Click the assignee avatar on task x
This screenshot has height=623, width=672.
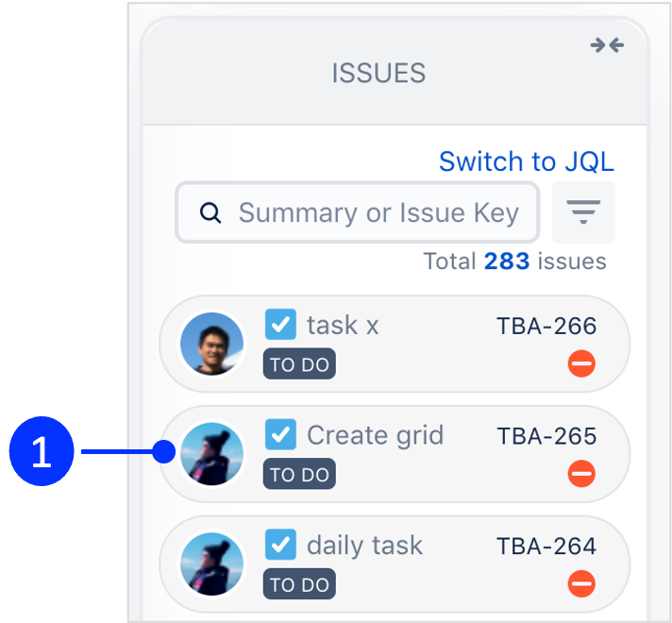point(212,344)
